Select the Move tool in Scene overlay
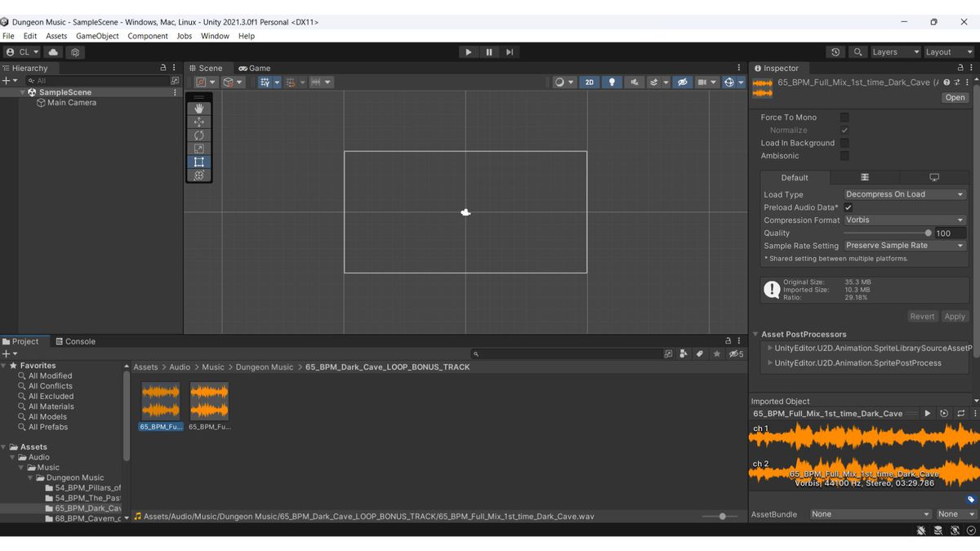The image size is (980, 551). click(x=198, y=122)
